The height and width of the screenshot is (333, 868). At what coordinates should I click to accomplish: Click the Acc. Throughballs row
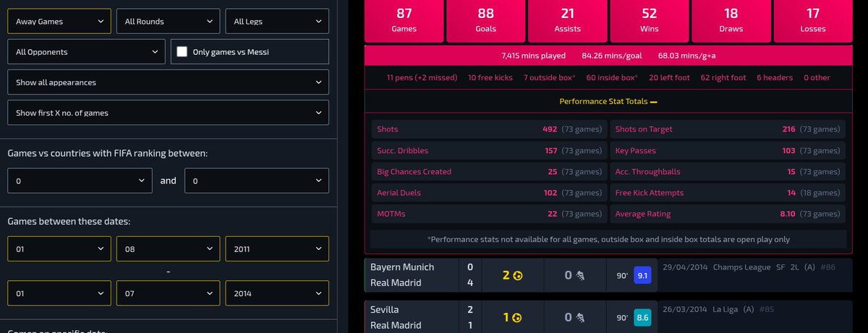pyautogui.click(x=727, y=172)
